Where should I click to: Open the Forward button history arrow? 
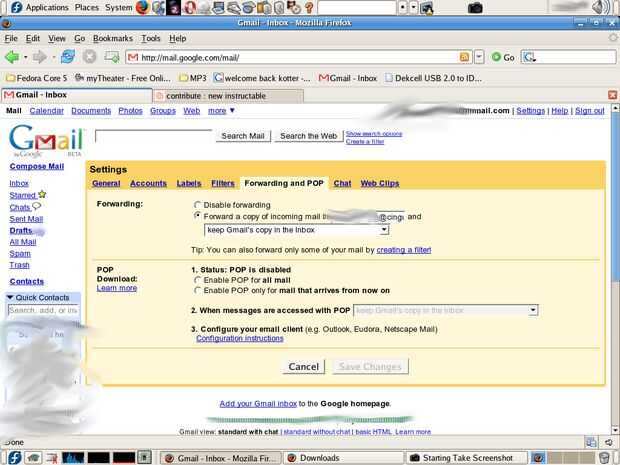click(53, 57)
